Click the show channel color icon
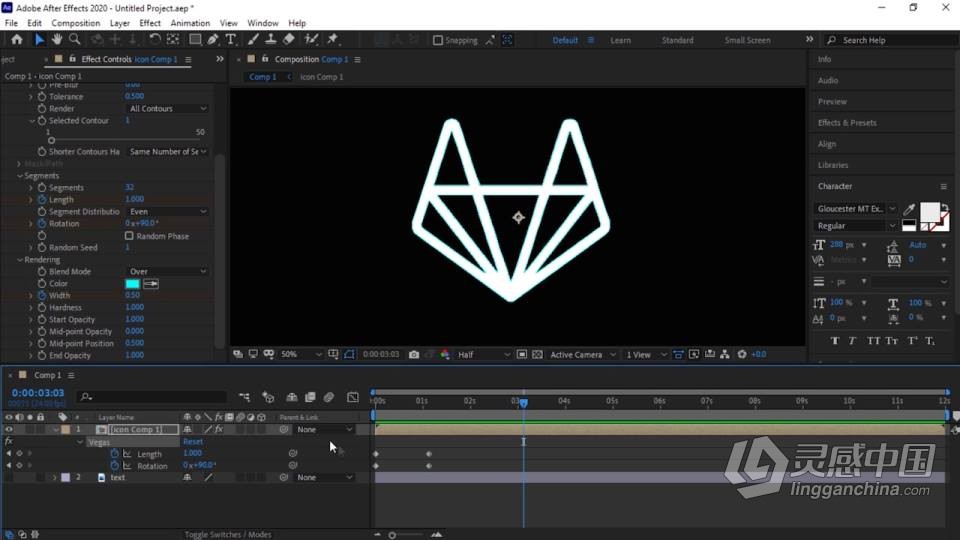960x540 pixels. (444, 354)
